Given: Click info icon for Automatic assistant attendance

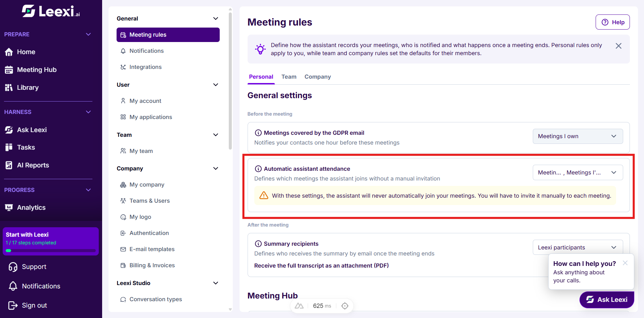Looking at the screenshot, I should [x=258, y=169].
